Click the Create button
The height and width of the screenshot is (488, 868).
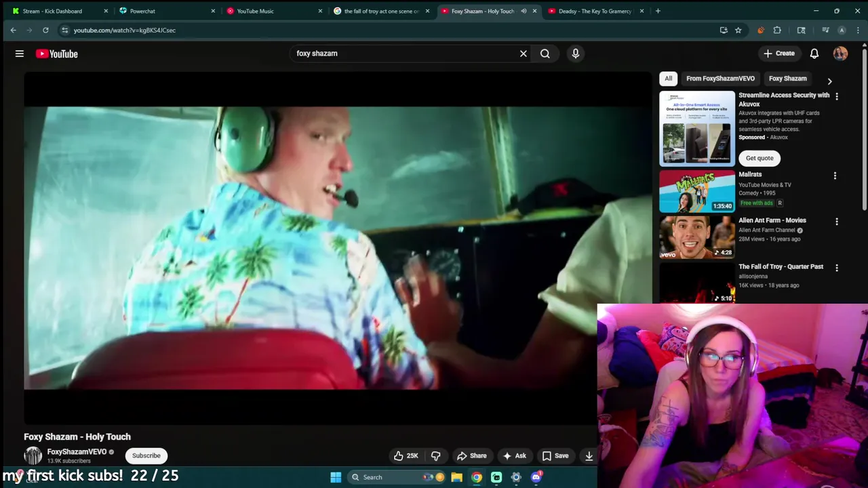tap(778, 54)
